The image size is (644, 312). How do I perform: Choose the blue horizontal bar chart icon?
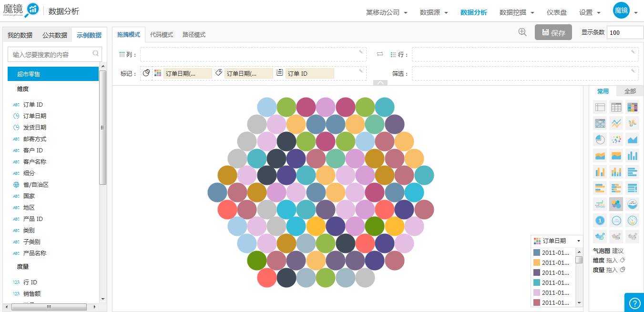633,172
